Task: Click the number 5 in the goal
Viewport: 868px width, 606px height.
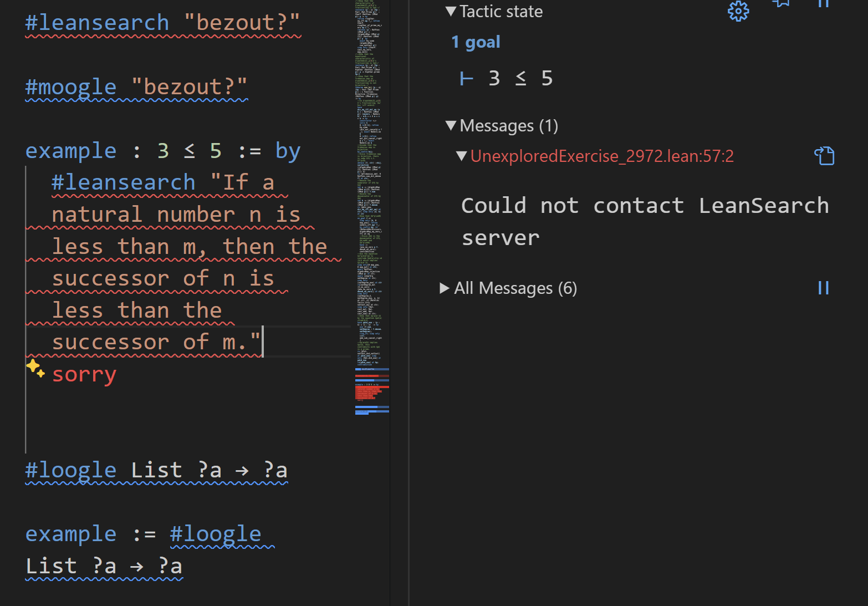Action: [x=547, y=79]
